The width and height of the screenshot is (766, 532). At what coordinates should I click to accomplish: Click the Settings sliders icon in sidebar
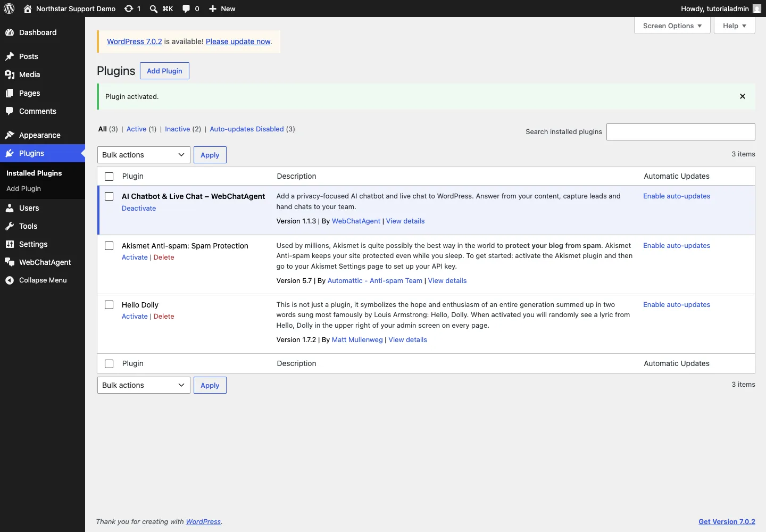tap(10, 244)
